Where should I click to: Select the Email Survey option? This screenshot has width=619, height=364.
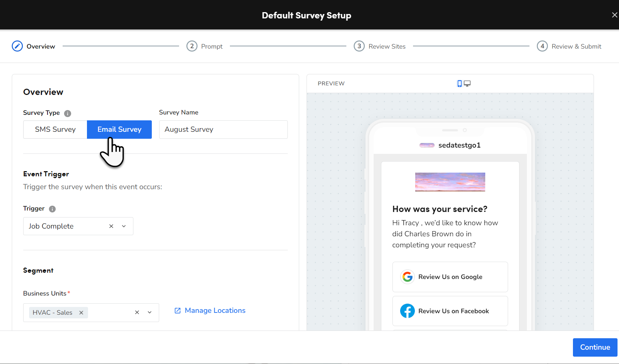click(119, 129)
